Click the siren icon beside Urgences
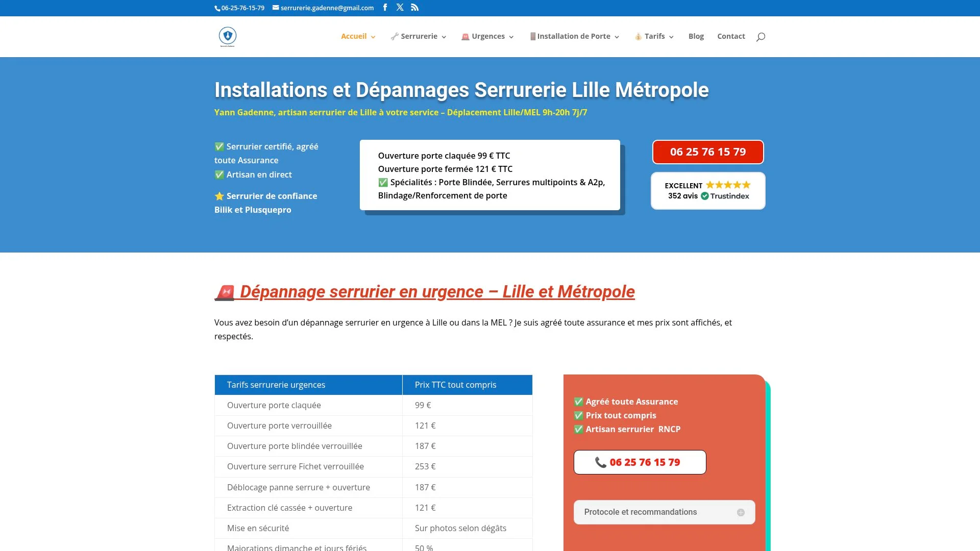Image resolution: width=980 pixels, height=551 pixels. point(465,36)
